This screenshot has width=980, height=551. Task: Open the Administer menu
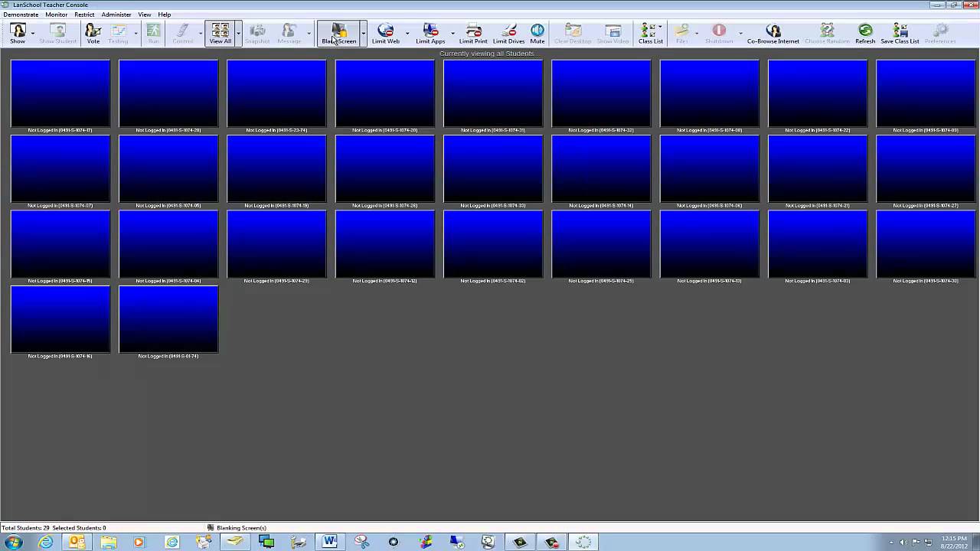click(116, 15)
